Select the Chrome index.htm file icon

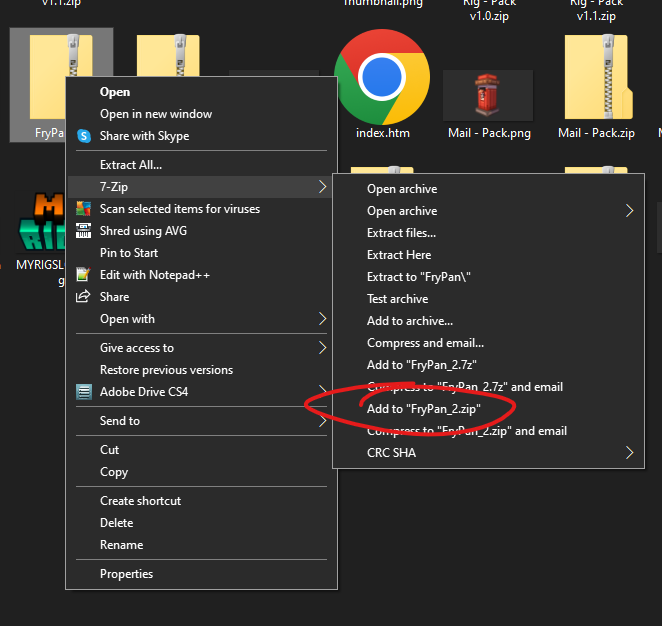(x=382, y=77)
